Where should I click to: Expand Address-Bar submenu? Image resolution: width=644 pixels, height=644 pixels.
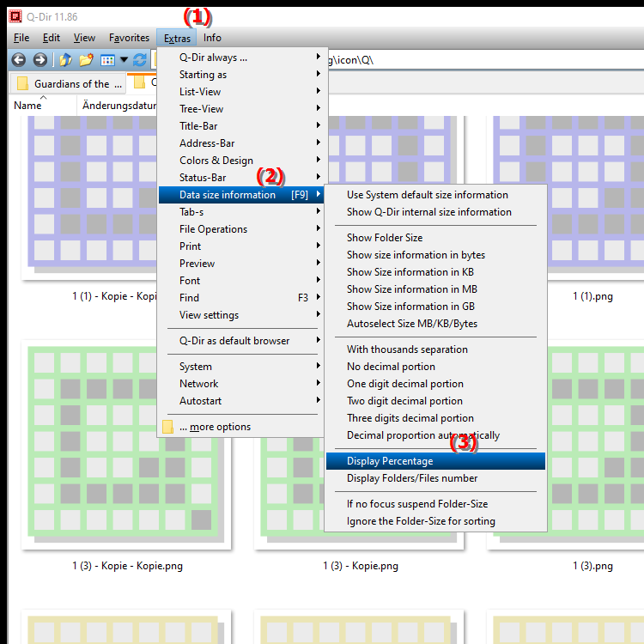tap(241, 143)
